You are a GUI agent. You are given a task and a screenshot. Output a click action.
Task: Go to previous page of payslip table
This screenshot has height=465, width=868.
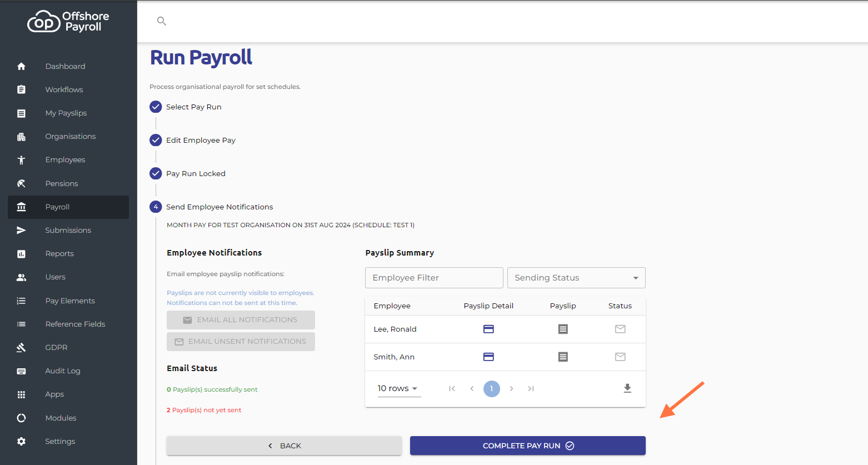point(472,388)
